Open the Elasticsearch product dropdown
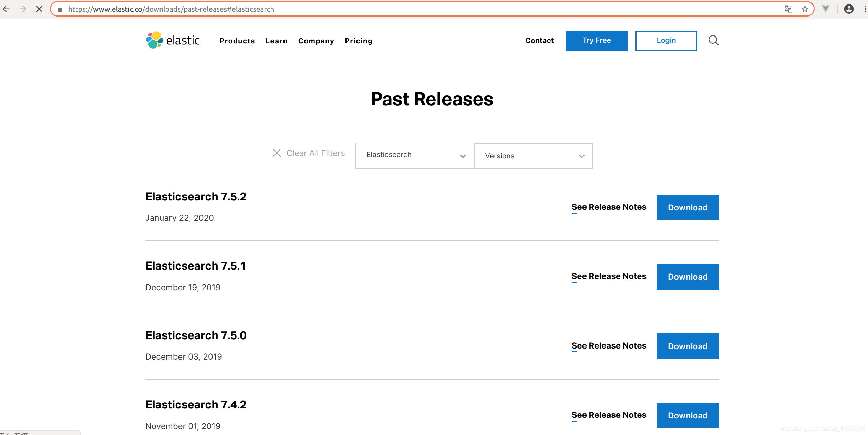The height and width of the screenshot is (435, 868). 415,156
